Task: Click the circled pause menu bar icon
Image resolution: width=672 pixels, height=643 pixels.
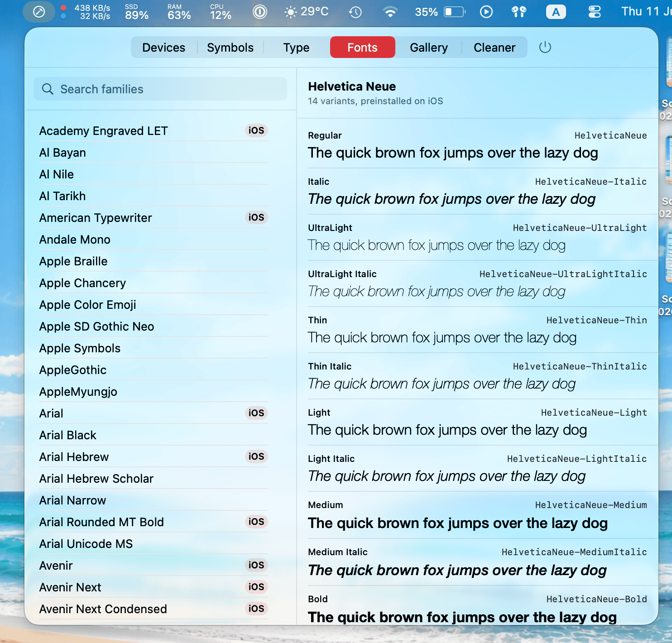Action: coord(260,12)
